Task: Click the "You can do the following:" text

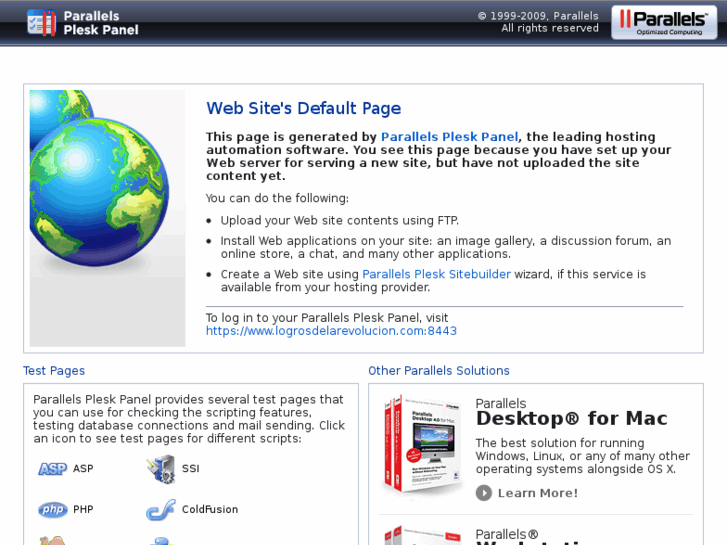Action: 277,198
